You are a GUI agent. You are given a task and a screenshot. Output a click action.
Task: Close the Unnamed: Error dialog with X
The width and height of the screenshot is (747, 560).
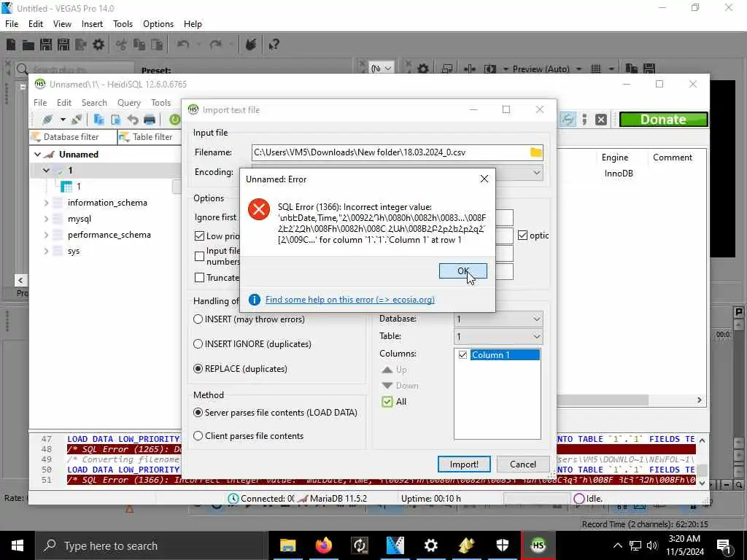pos(484,179)
